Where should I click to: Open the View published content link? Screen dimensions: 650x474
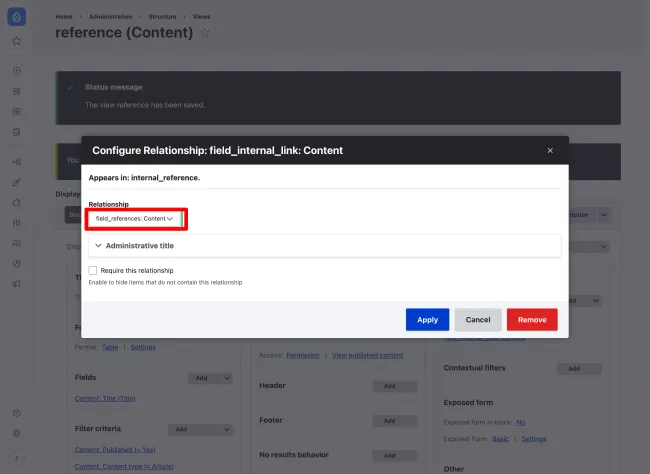click(368, 355)
